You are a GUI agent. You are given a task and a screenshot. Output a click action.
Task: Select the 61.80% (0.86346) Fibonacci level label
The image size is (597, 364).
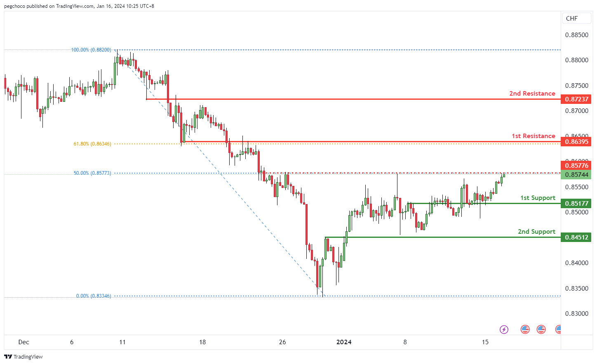coord(92,144)
